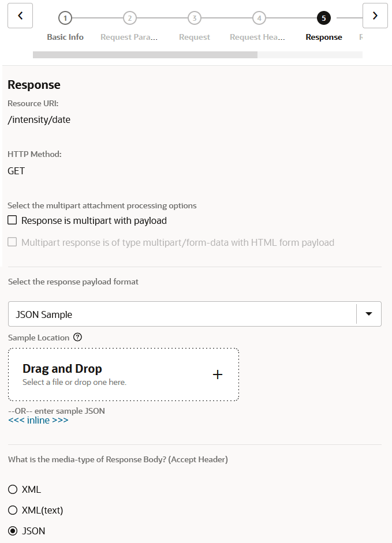Select step 4 circle in wizard

tap(259, 18)
